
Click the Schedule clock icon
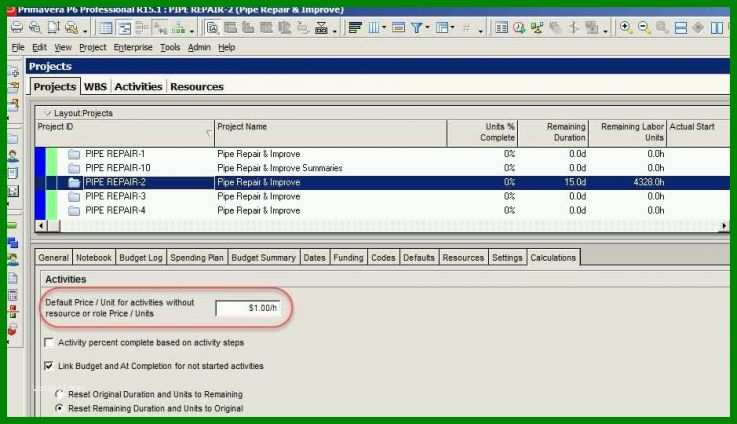tap(519, 28)
